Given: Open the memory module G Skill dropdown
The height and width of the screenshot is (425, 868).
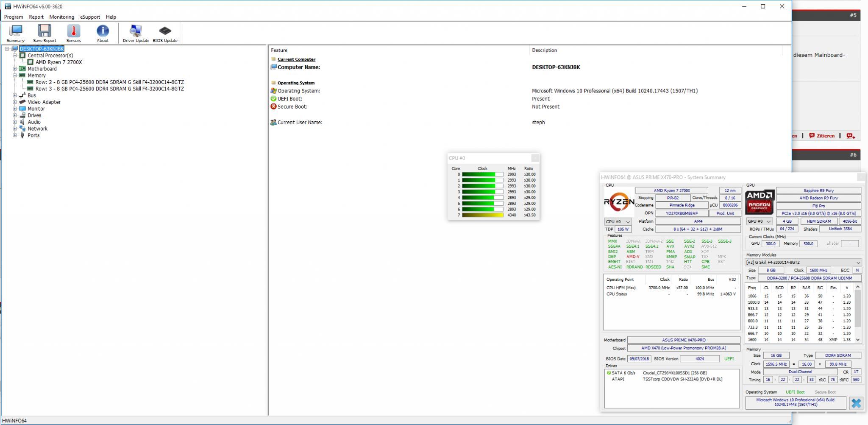Looking at the screenshot, I should (803, 263).
